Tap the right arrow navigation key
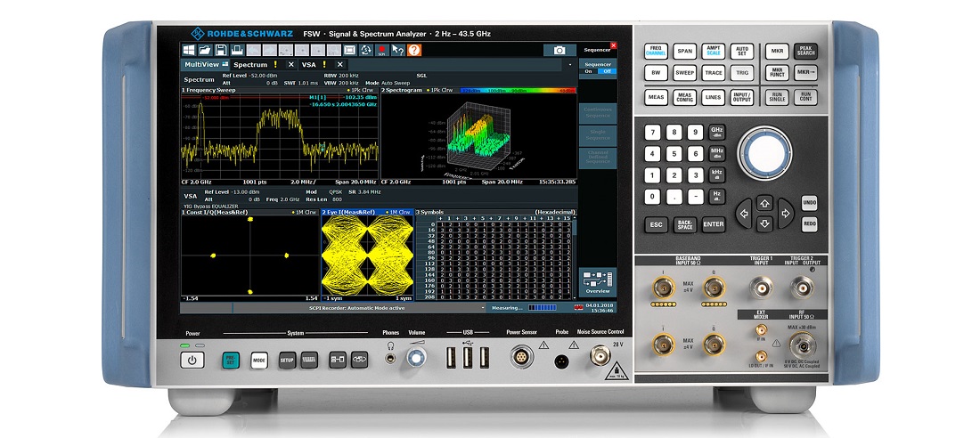This screenshot has width=980, height=438. coord(785,214)
